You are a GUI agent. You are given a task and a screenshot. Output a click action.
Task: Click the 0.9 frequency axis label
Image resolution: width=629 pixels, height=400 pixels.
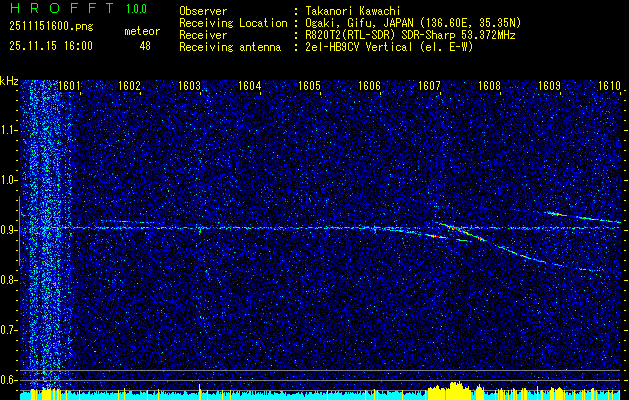(8, 230)
